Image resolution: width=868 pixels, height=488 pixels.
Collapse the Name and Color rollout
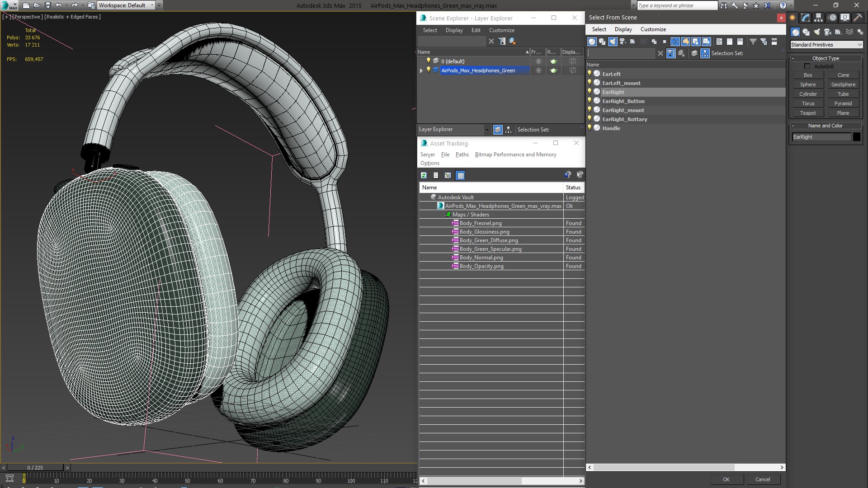[826, 126]
